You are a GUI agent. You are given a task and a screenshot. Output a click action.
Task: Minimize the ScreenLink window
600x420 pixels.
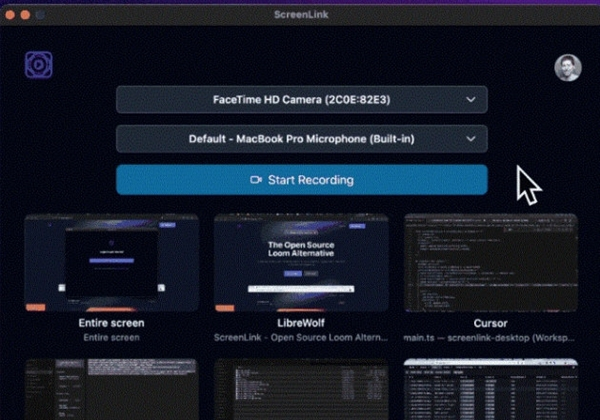[x=25, y=15]
